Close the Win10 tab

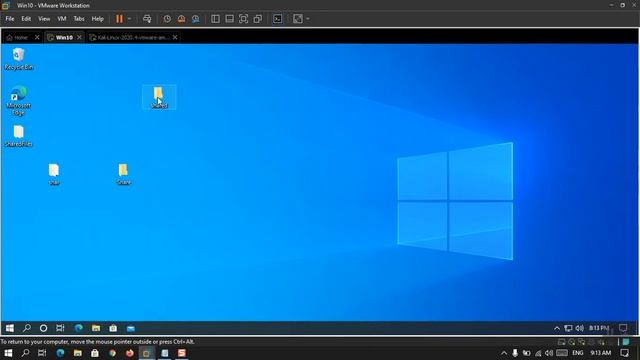click(79, 38)
